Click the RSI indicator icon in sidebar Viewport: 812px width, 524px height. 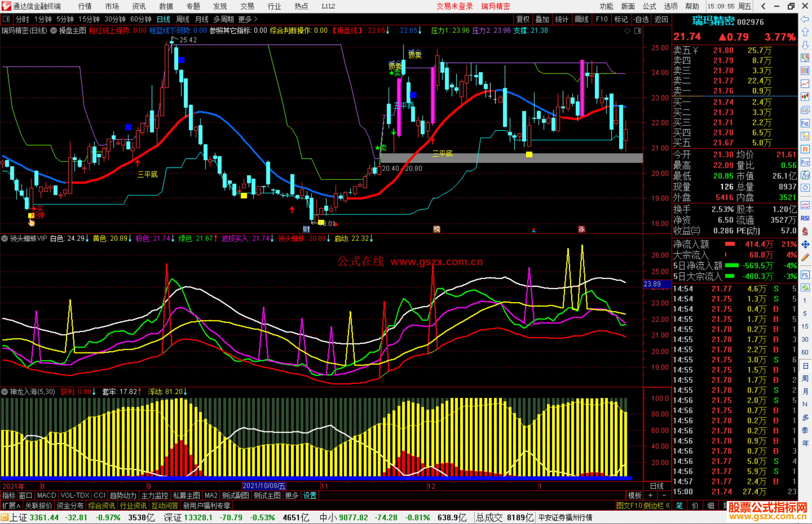[805, 218]
